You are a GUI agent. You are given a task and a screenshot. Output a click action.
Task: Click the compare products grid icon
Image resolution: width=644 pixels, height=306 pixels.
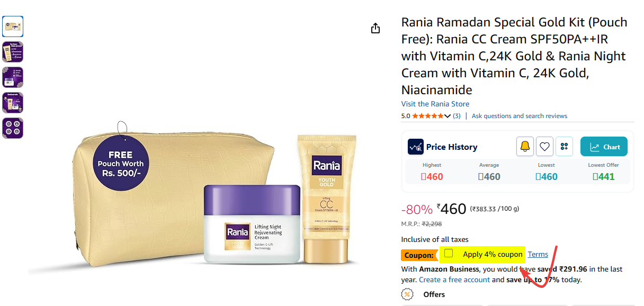pyautogui.click(x=564, y=147)
